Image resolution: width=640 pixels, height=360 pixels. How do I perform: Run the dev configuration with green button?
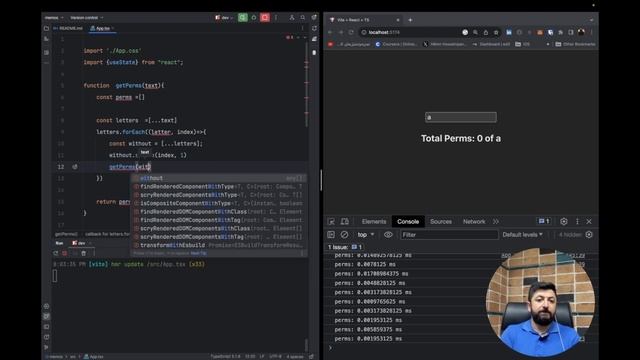coord(242,18)
